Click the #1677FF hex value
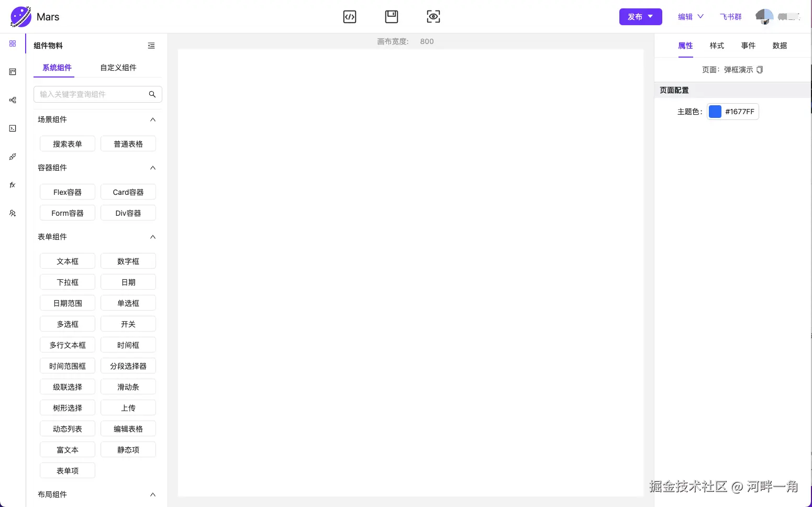Screen dimensions: 812x507 pyautogui.click(x=740, y=112)
